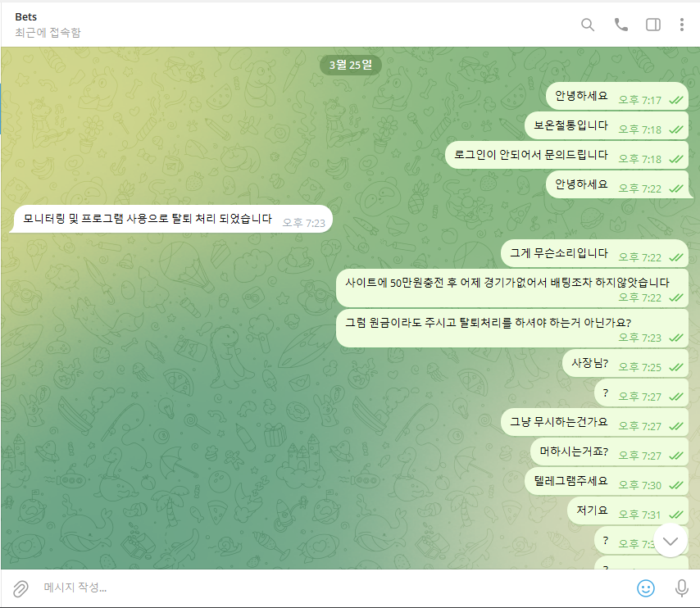The image size is (700, 608).
Task: Open the search in chat icon
Action: pos(588,25)
